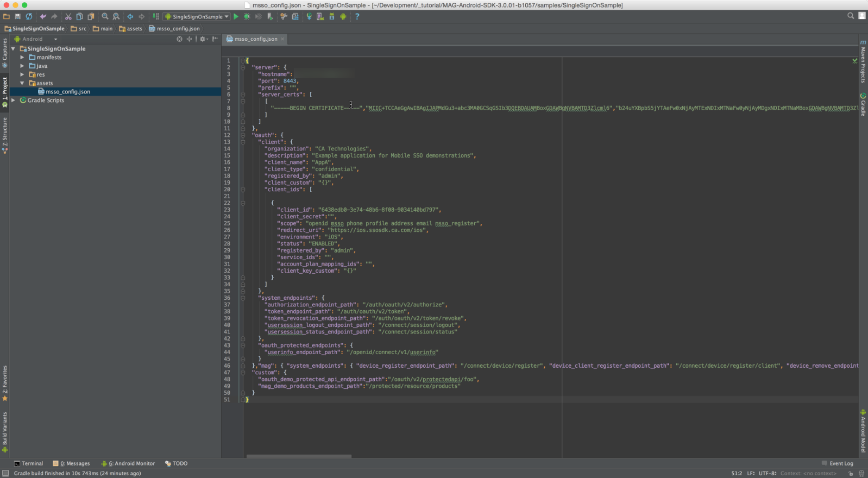Open the Event Log panel
The height and width of the screenshot is (478, 868).
tap(837, 463)
